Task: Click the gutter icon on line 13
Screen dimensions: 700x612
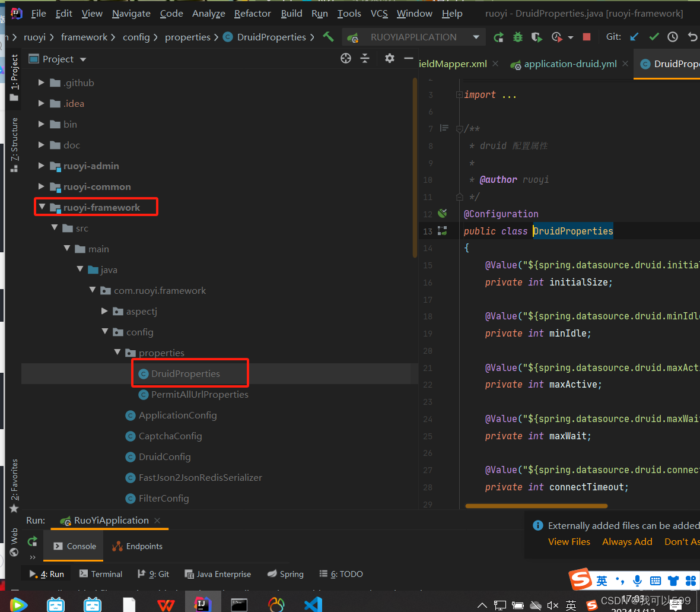Action: 443,230
